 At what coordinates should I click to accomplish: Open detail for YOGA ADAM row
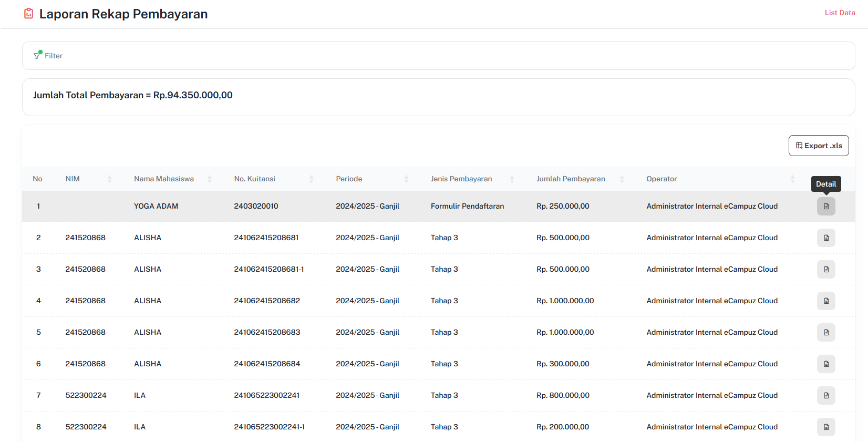coord(826,206)
